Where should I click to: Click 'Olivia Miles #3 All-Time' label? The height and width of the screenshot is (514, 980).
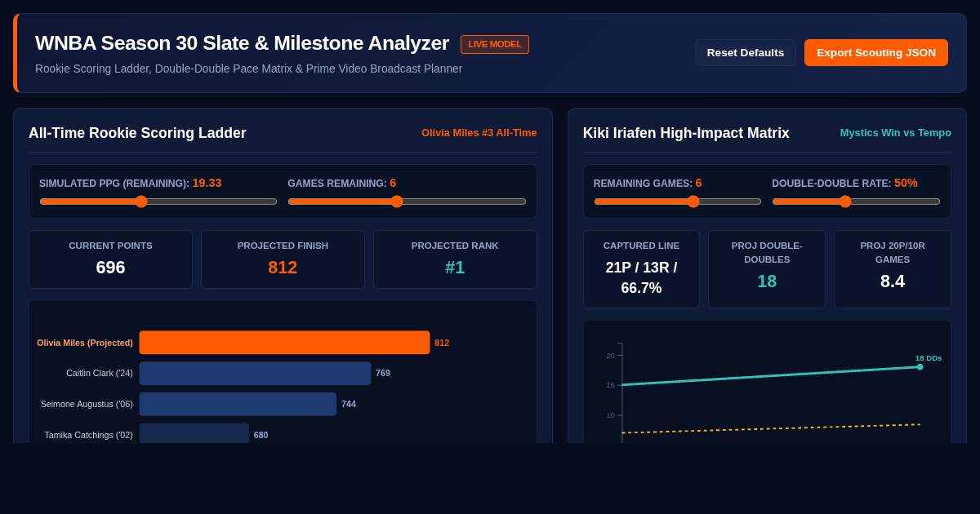[x=479, y=132]
